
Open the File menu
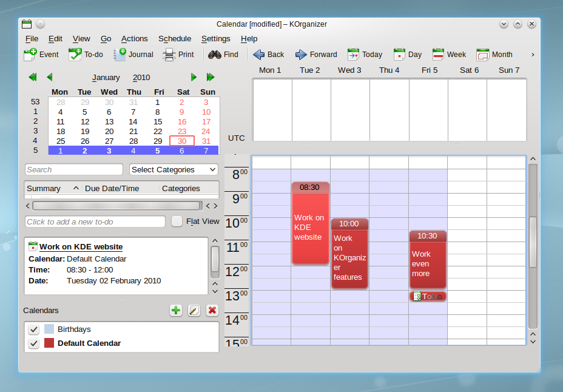32,39
